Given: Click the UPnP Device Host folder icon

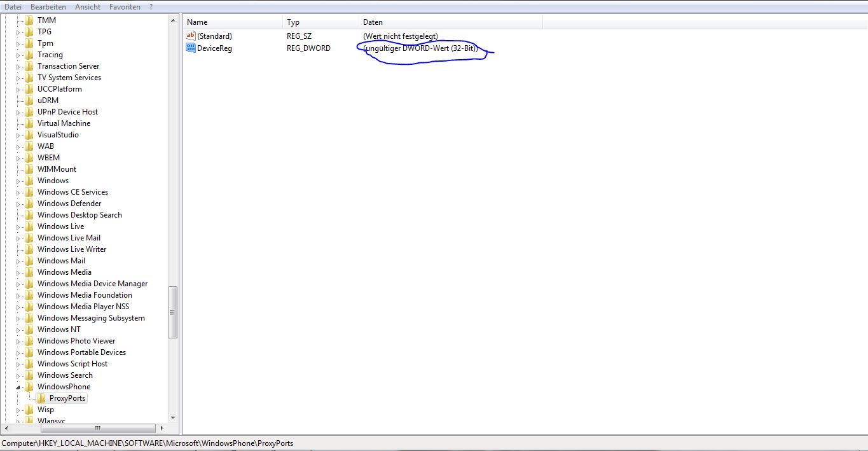Looking at the screenshot, I should pos(29,112).
